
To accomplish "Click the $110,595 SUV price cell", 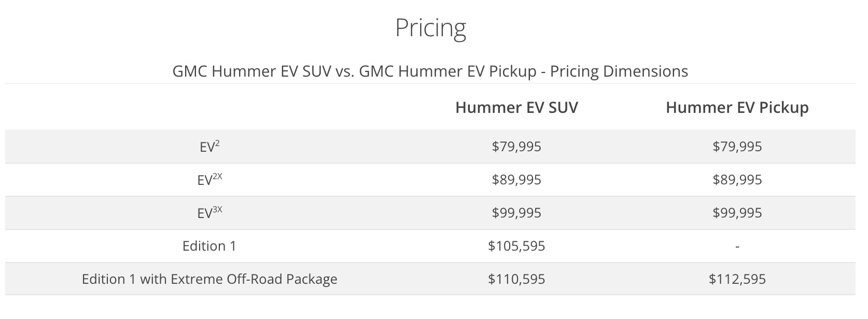I will click(516, 279).
